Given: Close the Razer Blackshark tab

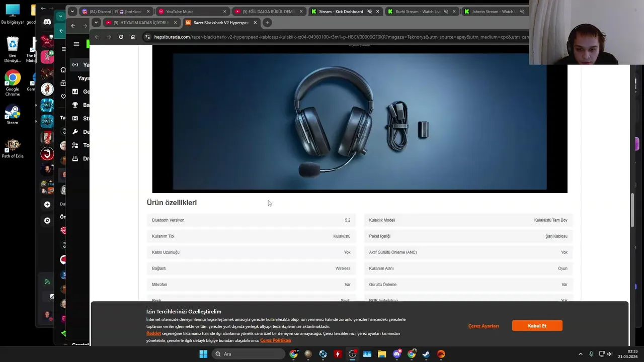Looking at the screenshot, I should click(255, 23).
